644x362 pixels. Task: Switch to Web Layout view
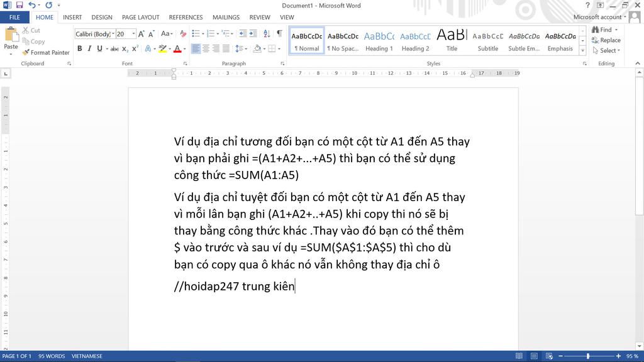549,356
